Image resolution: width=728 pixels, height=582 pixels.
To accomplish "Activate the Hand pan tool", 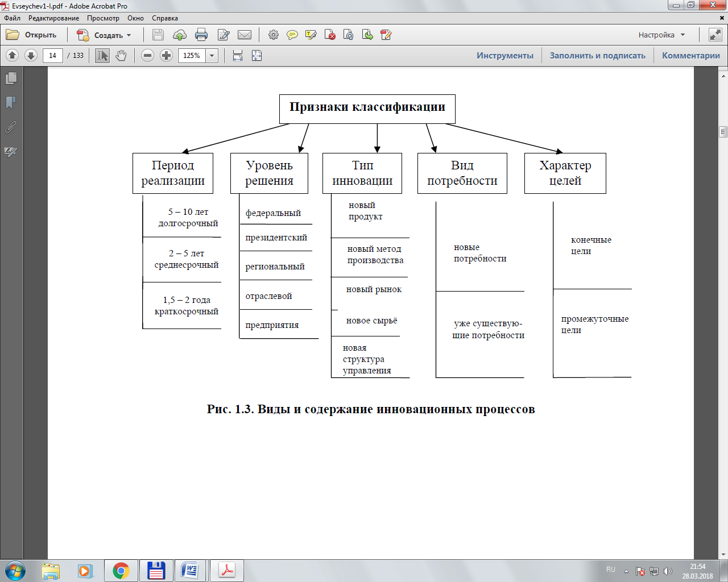I will (x=121, y=56).
